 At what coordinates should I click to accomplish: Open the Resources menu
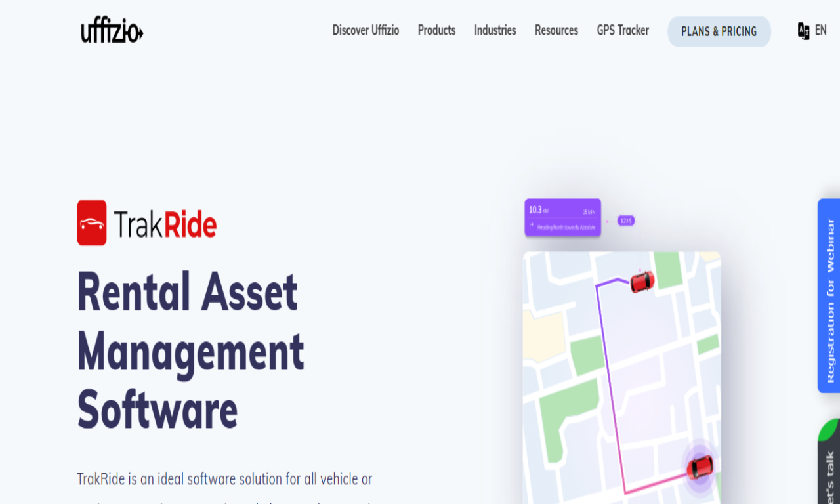556,30
